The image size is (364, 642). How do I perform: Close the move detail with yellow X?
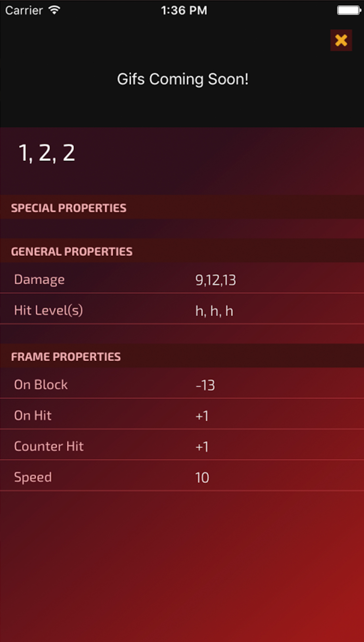click(x=341, y=40)
